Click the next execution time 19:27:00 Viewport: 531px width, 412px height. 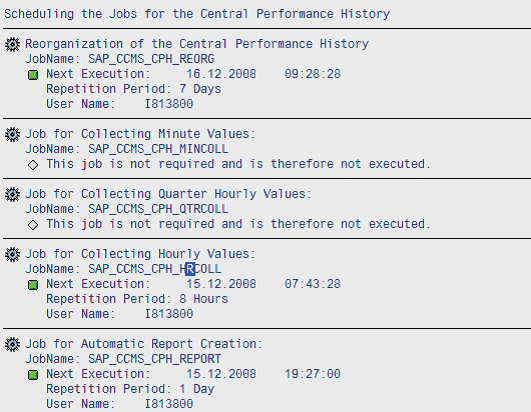[x=313, y=374]
